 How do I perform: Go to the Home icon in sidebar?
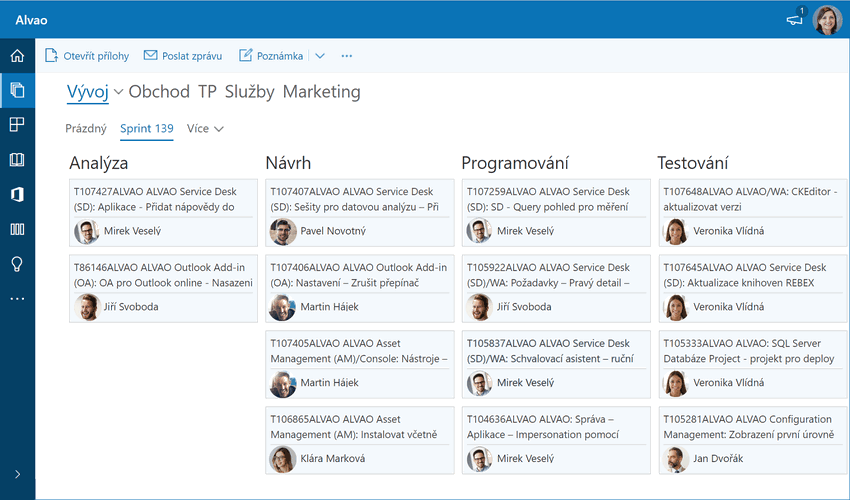pyautogui.click(x=17, y=55)
